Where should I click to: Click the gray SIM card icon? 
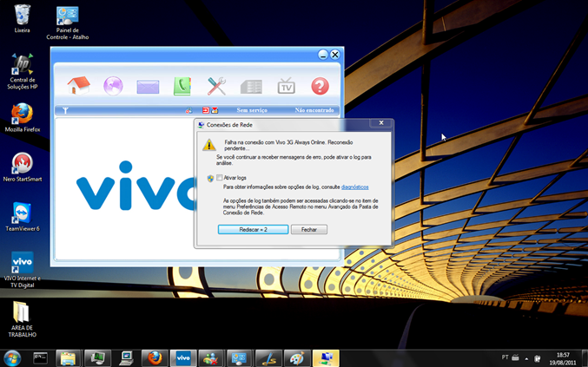pos(251,87)
